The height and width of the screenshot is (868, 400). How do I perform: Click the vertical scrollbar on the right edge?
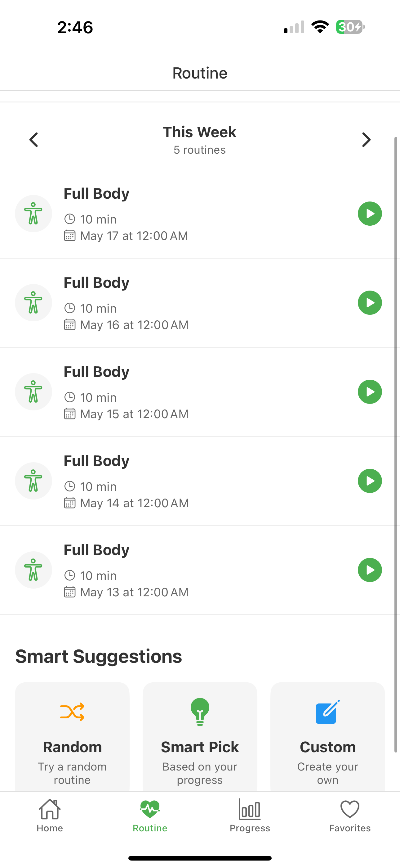(396, 444)
